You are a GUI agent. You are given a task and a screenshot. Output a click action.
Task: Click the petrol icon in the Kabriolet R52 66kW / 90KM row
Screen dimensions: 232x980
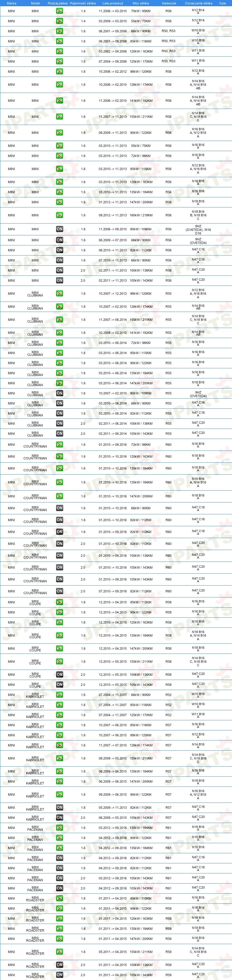pyautogui.click(x=59, y=695)
